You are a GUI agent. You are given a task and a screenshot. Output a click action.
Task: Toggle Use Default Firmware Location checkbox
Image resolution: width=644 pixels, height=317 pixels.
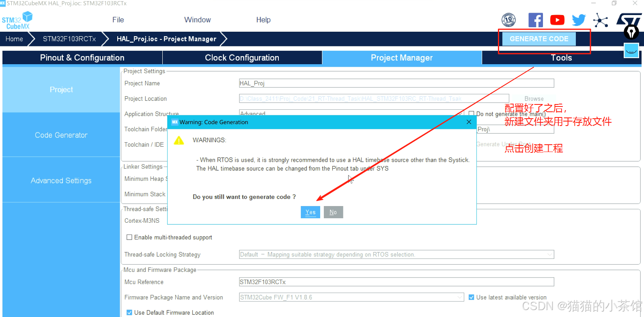pos(129,313)
